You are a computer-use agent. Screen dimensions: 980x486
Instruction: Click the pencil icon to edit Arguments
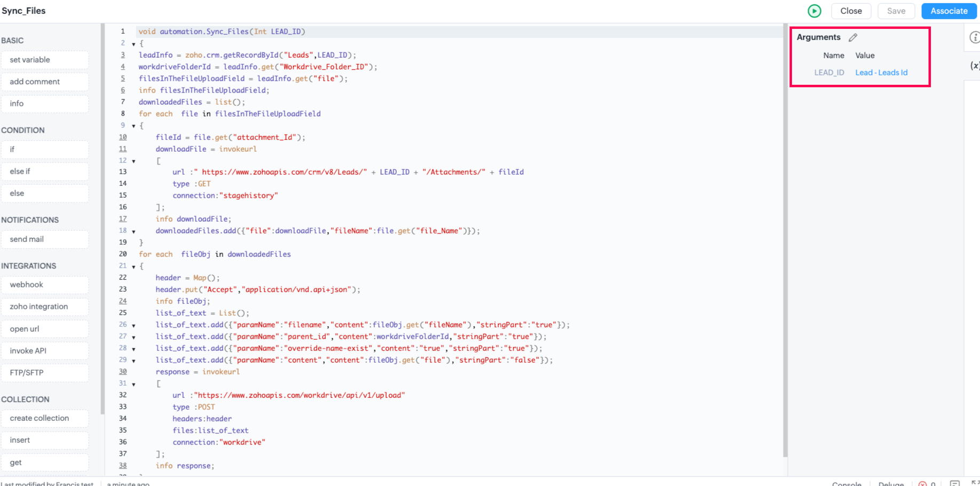coord(853,37)
